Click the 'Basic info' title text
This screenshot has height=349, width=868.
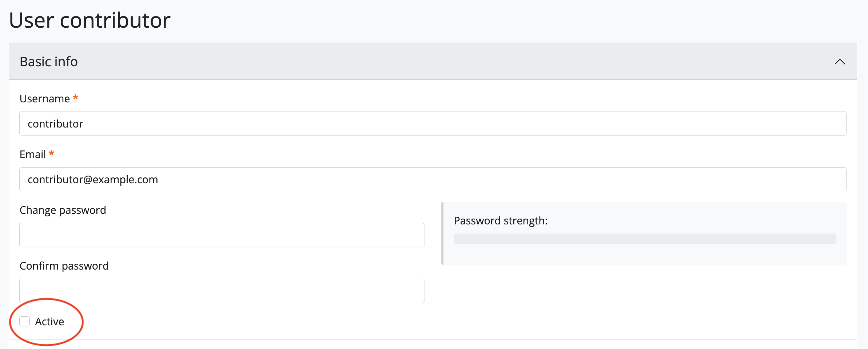49,62
